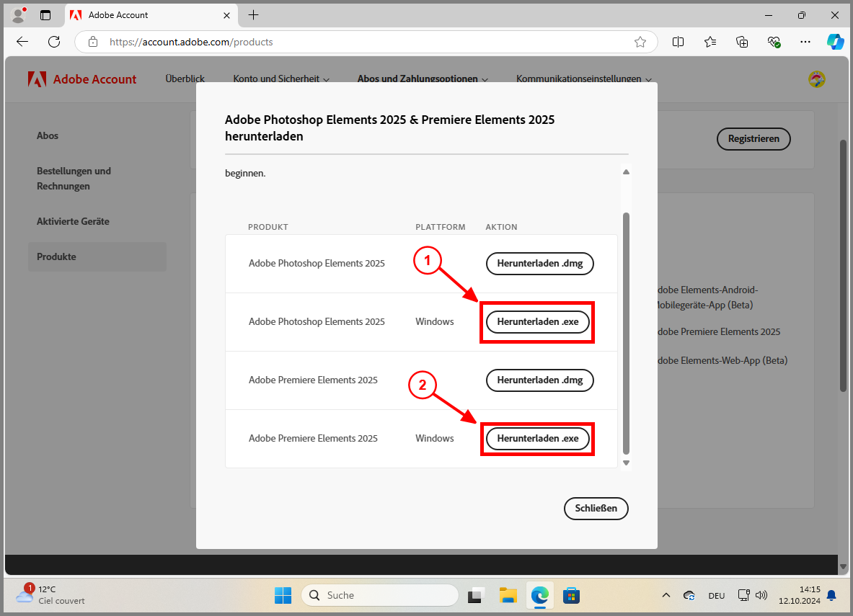Open the notification bell in the system tray
The width and height of the screenshot is (853, 616).
click(833, 595)
